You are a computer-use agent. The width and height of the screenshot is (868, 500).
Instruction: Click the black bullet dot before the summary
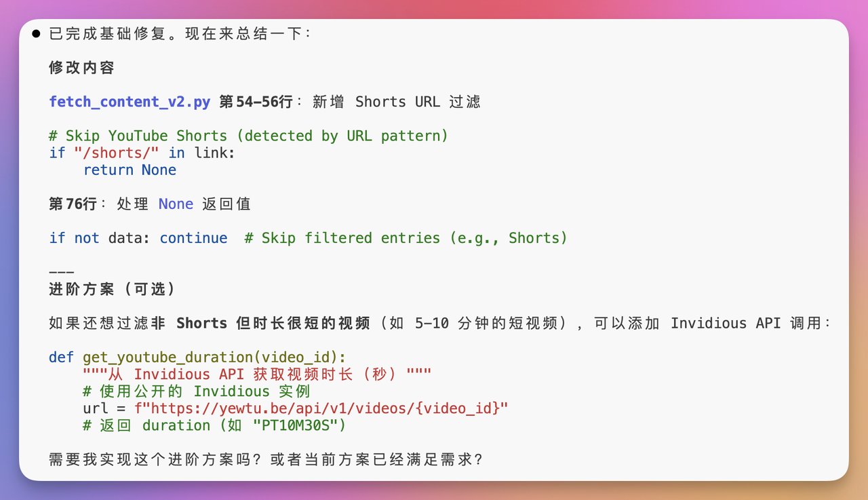[x=36, y=34]
